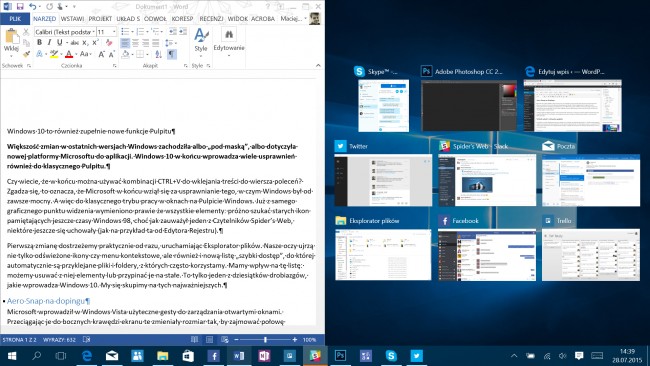Screen dimensions: 650x366
Task: Apply the red font color
Action: coord(69,54)
